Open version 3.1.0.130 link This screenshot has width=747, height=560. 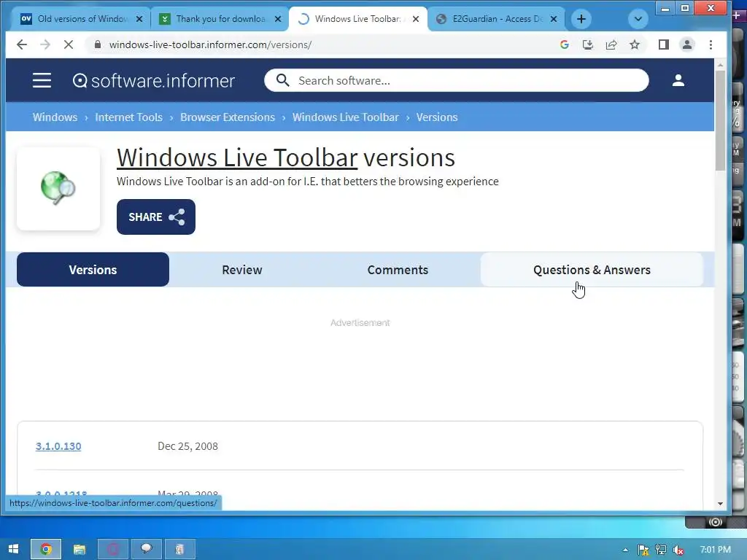tap(58, 446)
